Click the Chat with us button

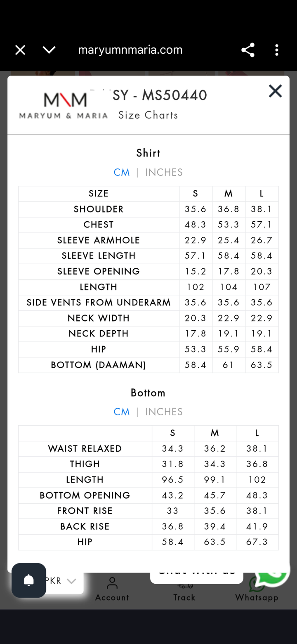(196, 576)
